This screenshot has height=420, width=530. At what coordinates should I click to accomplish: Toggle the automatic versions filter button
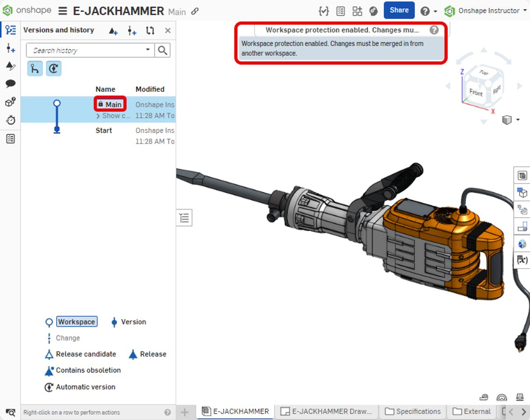tap(53, 68)
